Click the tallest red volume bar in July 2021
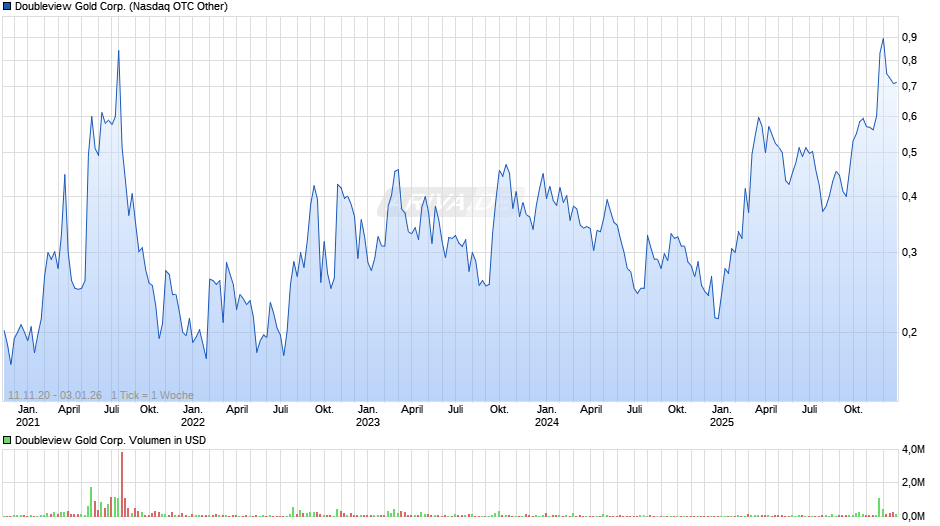This screenshot has height=526, width=940. pos(122,484)
